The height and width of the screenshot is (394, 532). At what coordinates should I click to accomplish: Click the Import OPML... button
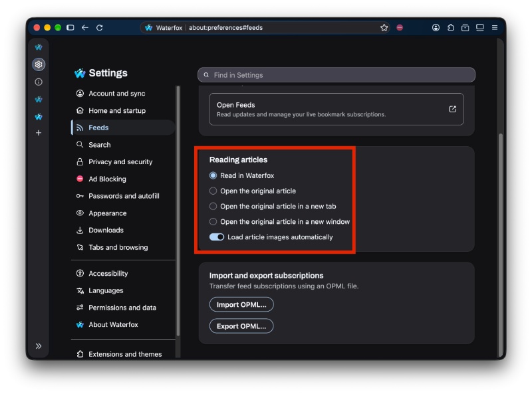tap(241, 304)
